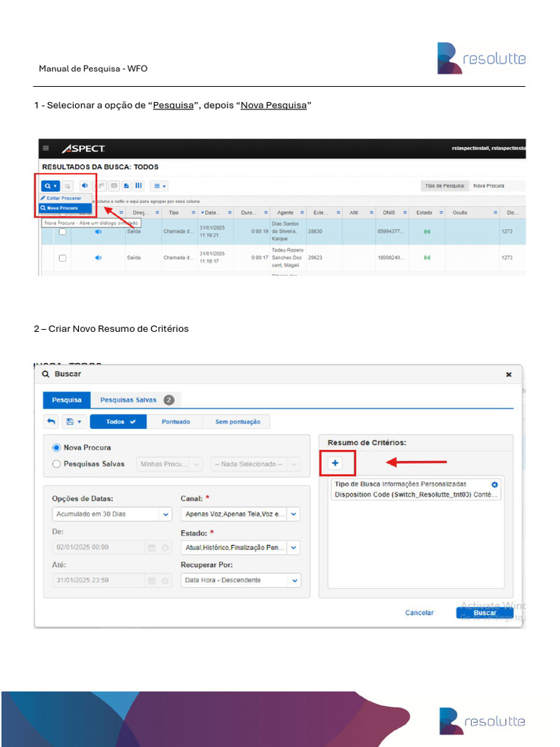This screenshot has width=560, height=747.
Task: Click the speaker audio icon in results toolbar
Action: coord(85,186)
